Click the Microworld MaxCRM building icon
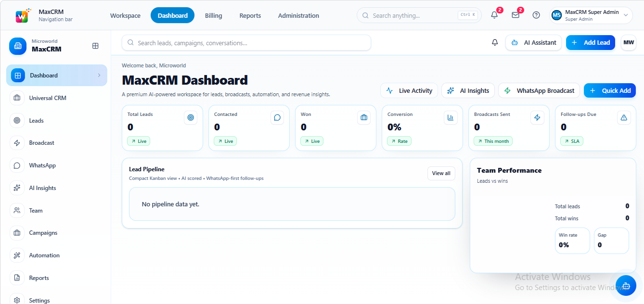 pos(18,46)
